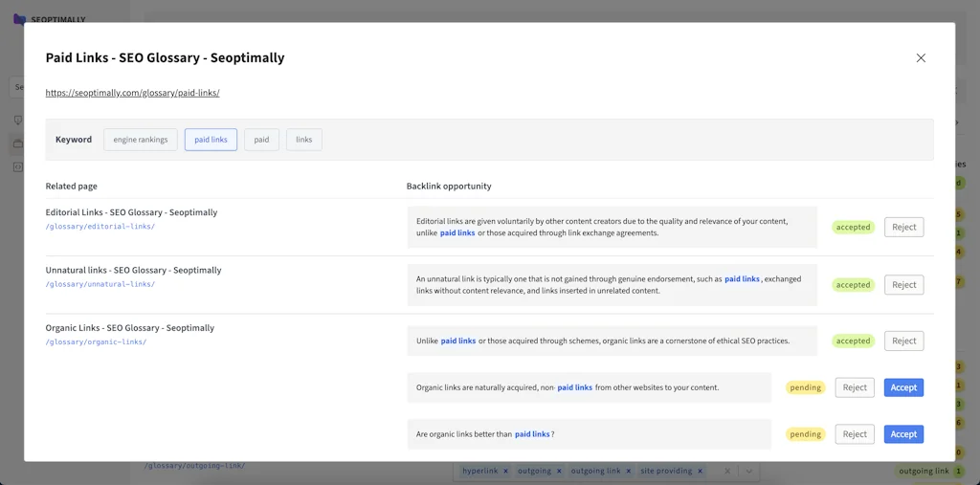Reject the 'Are organic links better' opportunity

tap(855, 434)
